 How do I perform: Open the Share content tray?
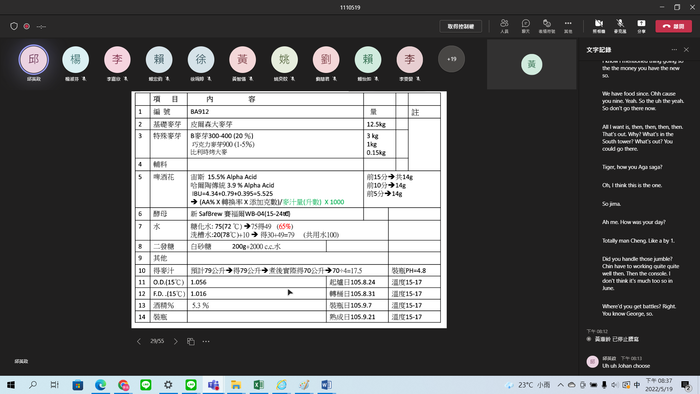click(641, 26)
